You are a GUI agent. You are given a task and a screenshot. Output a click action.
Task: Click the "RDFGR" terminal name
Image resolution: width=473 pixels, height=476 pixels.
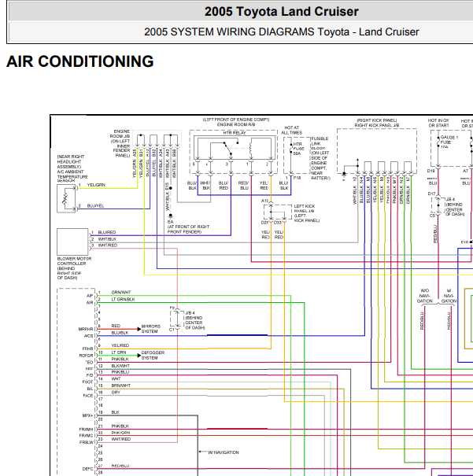point(86,356)
